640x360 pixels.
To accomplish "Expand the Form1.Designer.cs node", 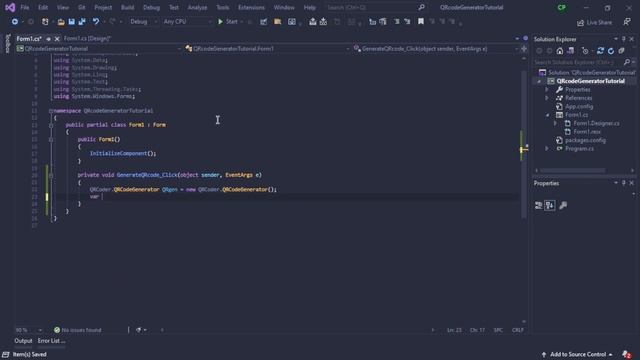I will tap(555, 123).
